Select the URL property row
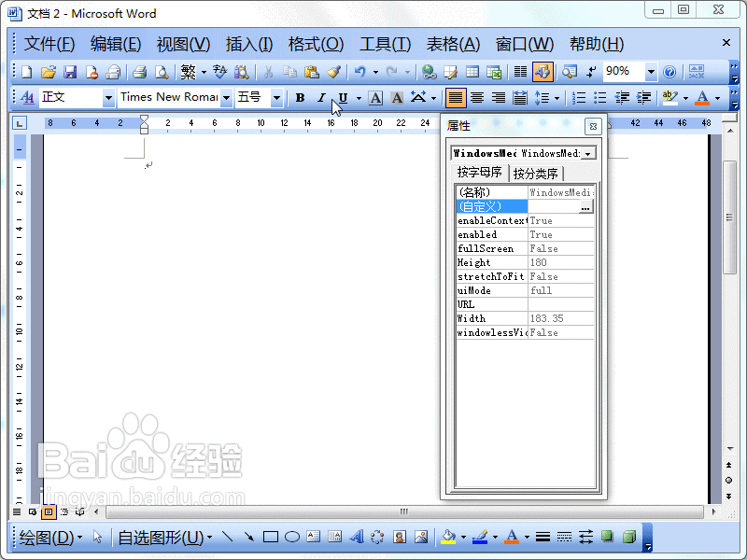Screen dimensions: 747x560 click(525, 304)
